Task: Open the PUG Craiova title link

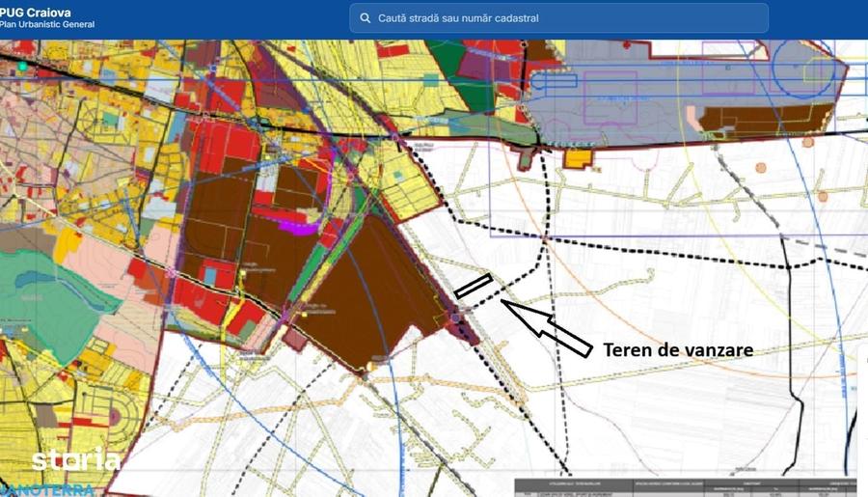Action: click(35, 13)
